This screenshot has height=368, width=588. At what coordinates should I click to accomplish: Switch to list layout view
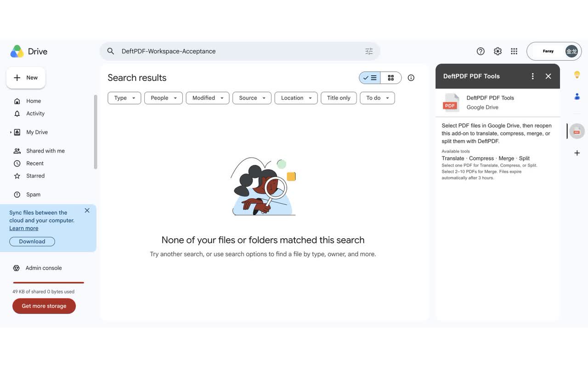tap(370, 78)
